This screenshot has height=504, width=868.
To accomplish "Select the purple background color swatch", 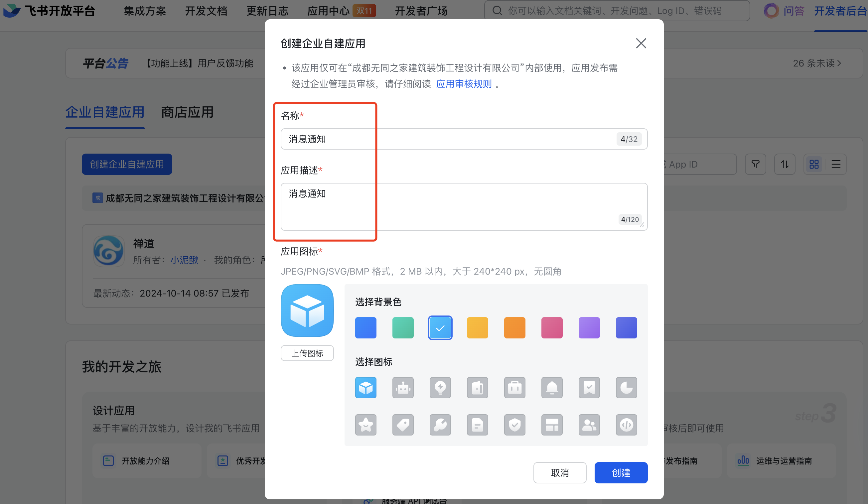I will click(x=589, y=328).
